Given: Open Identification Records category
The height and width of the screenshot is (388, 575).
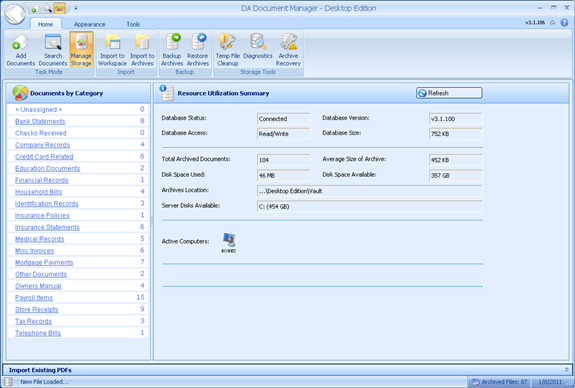Looking at the screenshot, I should pos(47,204).
